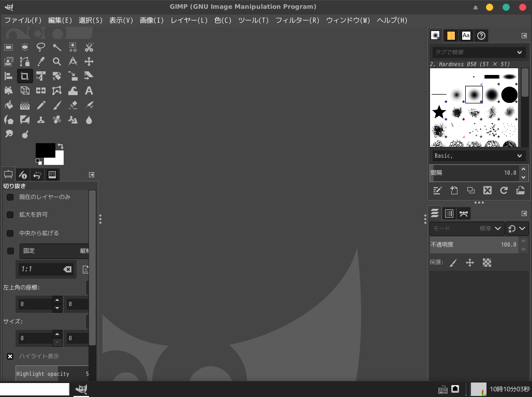The width and height of the screenshot is (532, 397).
Task: Click the background white color swatch
Action: click(x=59, y=159)
